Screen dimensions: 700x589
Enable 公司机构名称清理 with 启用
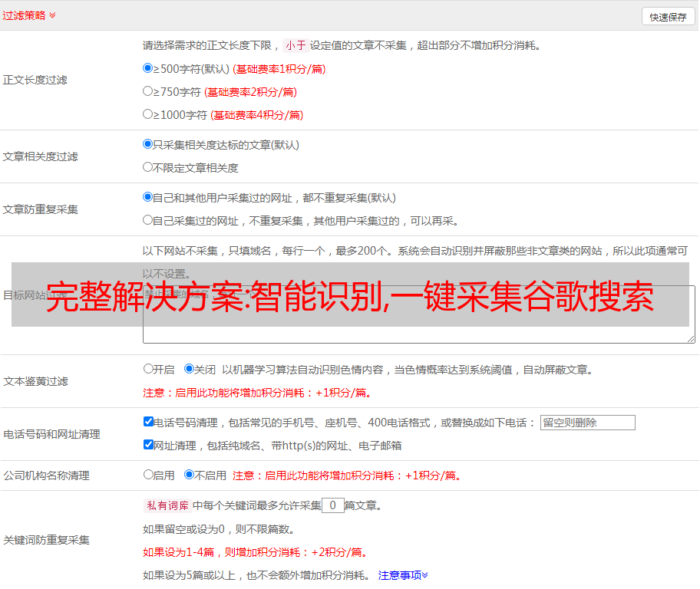point(148,475)
